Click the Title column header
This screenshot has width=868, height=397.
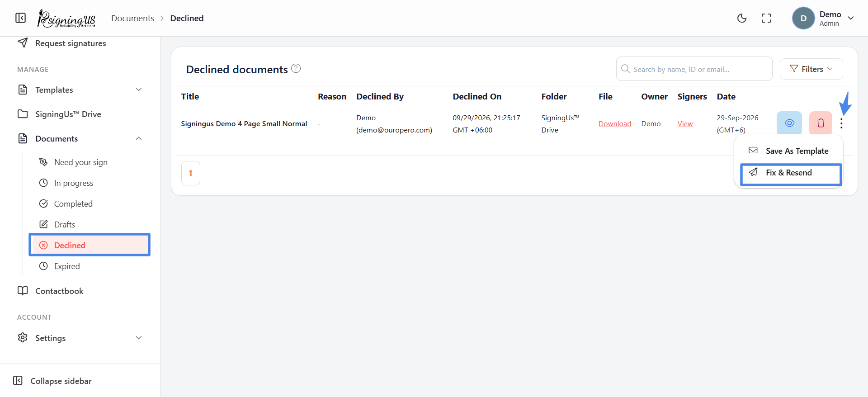coord(190,96)
